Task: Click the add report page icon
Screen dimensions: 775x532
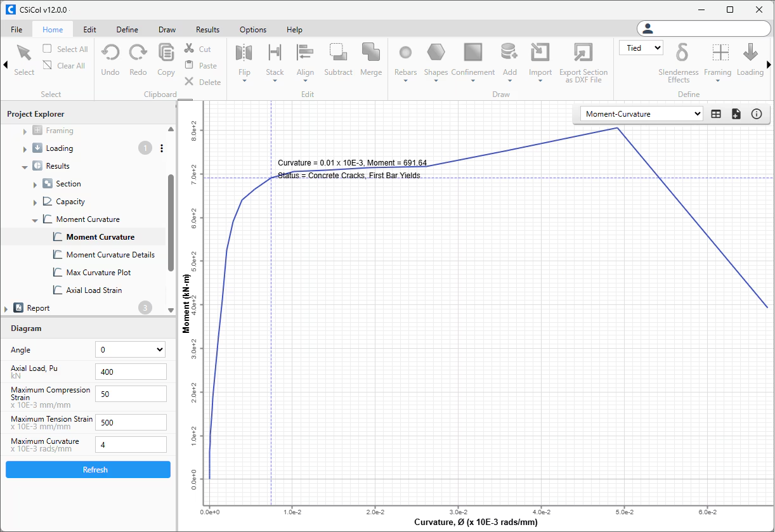Action: coord(736,114)
